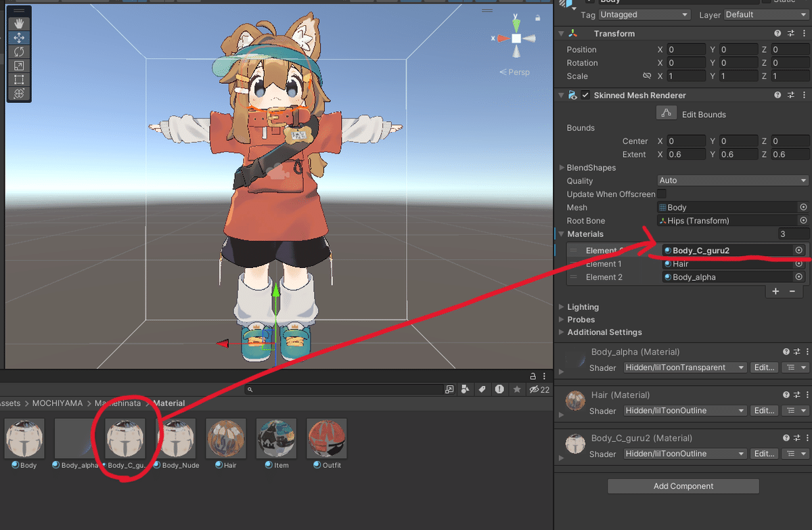Toggle the scene view gizmo lock

(x=538, y=18)
